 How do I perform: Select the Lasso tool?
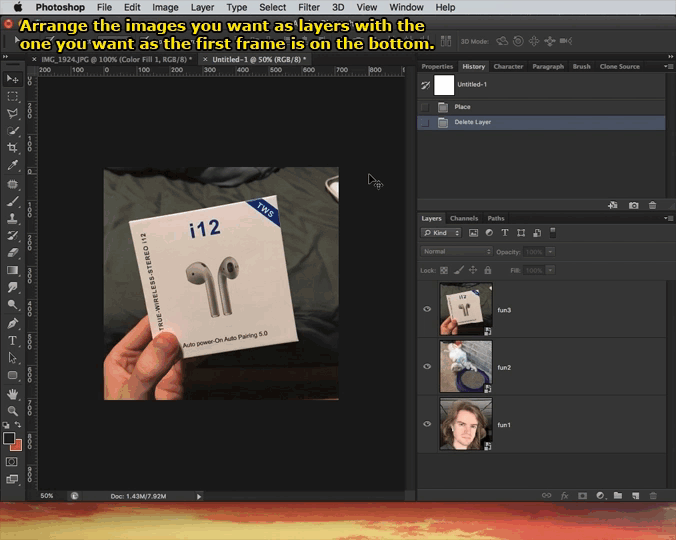12,113
